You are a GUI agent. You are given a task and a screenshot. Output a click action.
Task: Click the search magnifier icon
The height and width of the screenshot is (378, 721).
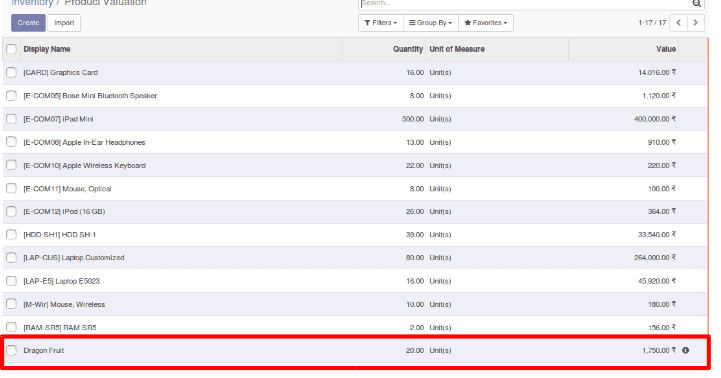pyautogui.click(x=697, y=4)
